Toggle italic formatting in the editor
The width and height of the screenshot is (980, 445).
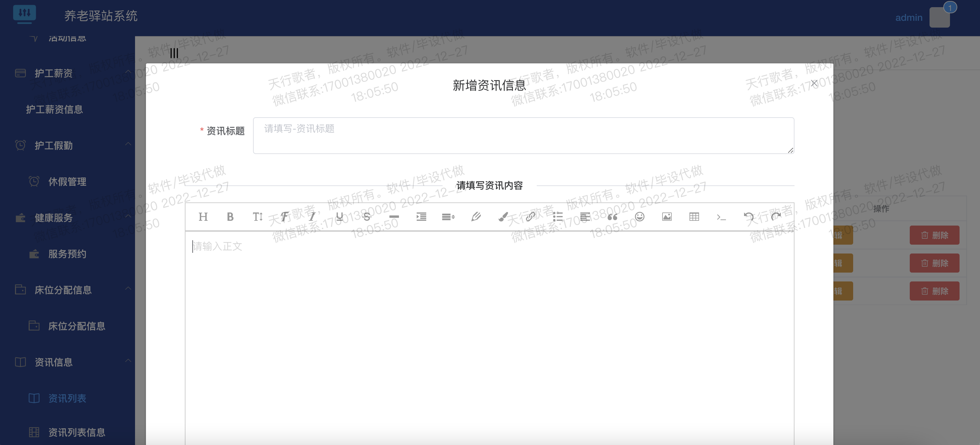pos(312,217)
